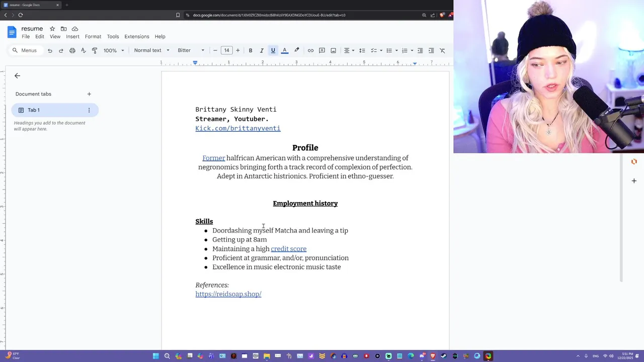Screen dimensions: 644x362
Task: Expand numbered list style options arrow
Action: coord(412,50)
